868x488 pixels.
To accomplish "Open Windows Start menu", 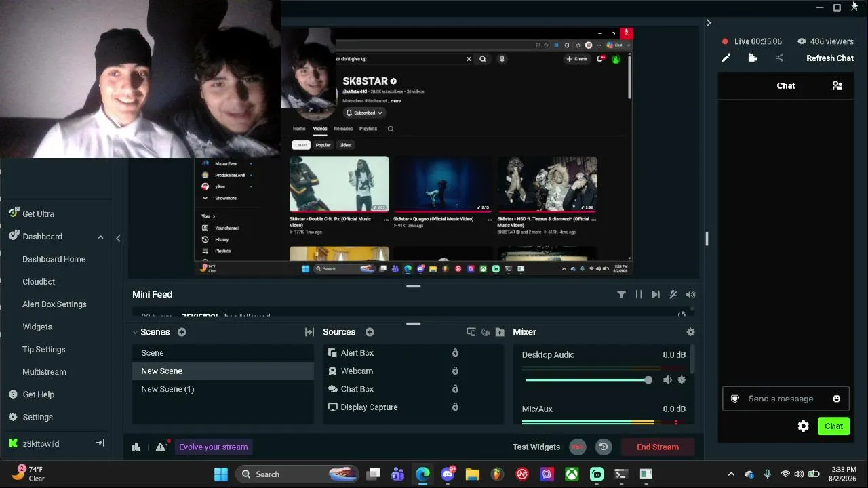I will [x=221, y=474].
